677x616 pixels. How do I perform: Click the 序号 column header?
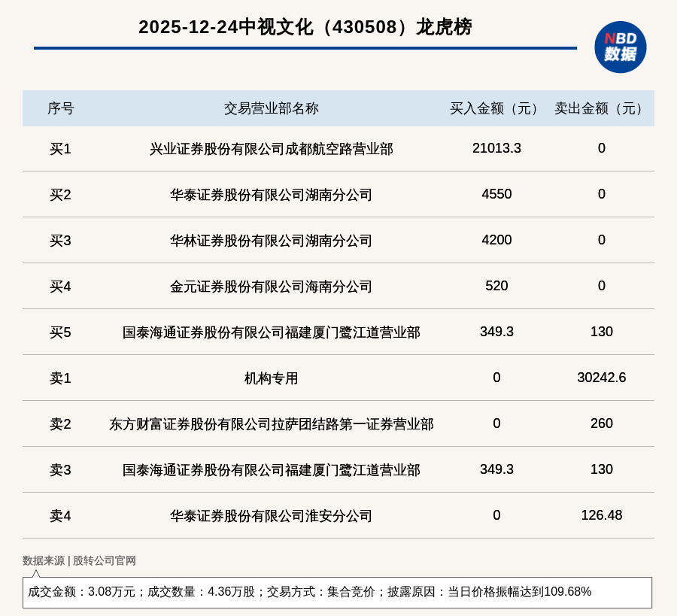coord(60,108)
